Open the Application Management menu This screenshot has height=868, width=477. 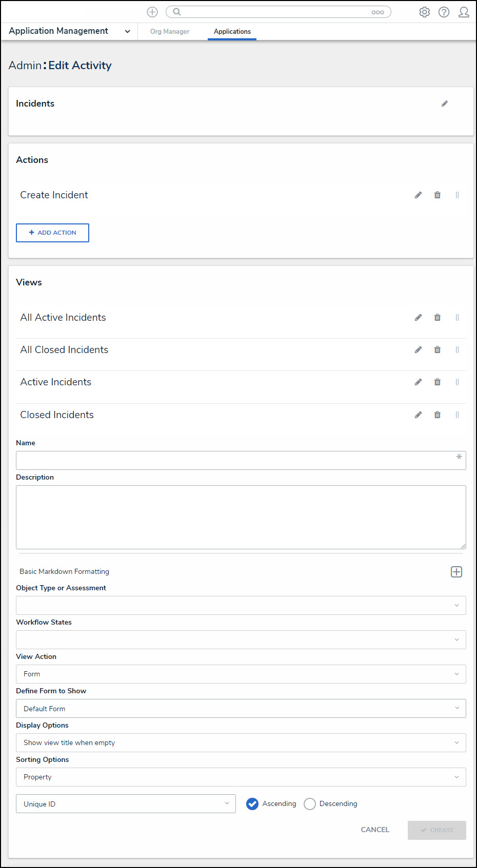pos(69,31)
